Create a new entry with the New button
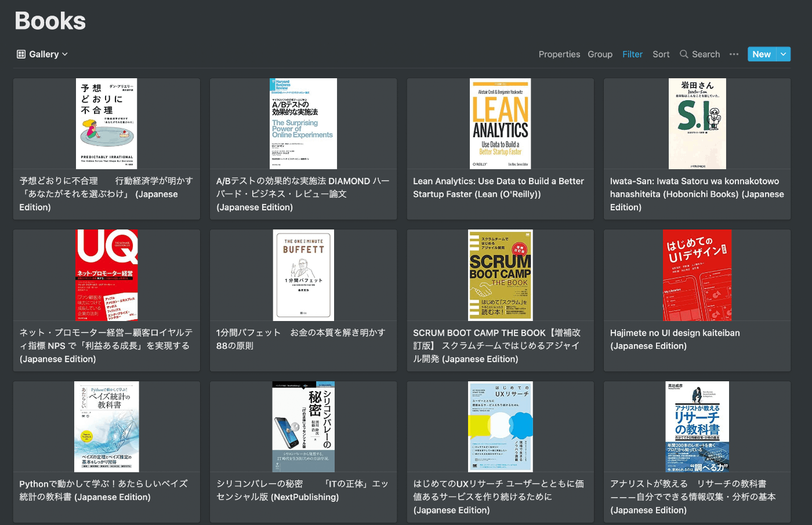This screenshot has height=525, width=812. [761, 54]
